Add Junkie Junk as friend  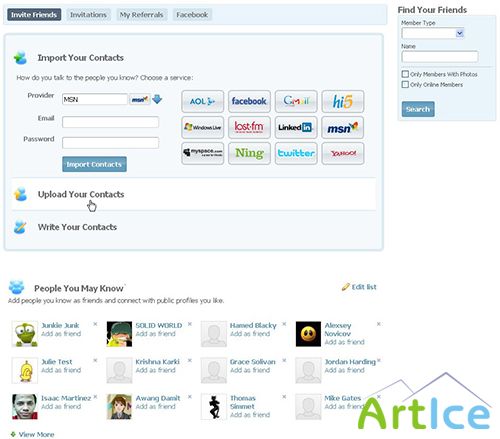tap(61, 334)
